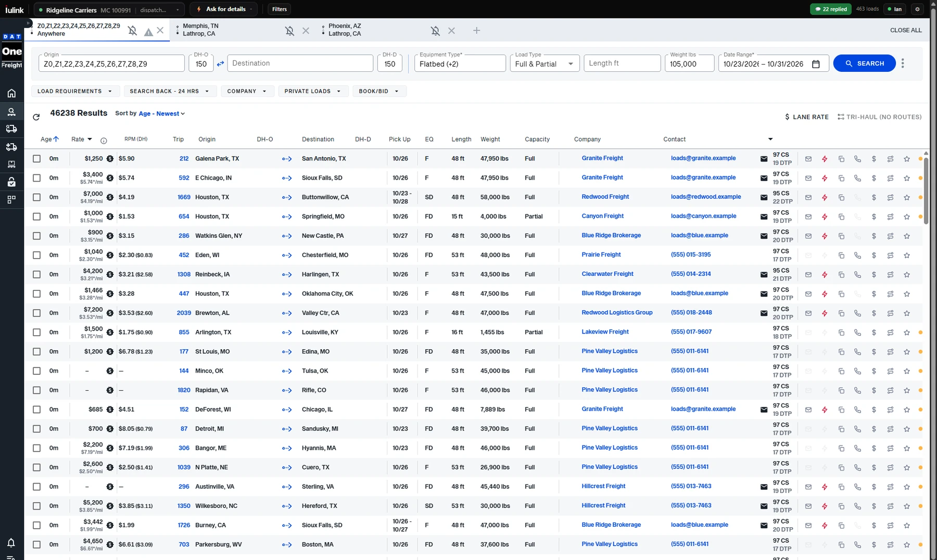Mark checkbox for Detroit, MI load
Viewport: 937px width, 560px height.
point(36,429)
